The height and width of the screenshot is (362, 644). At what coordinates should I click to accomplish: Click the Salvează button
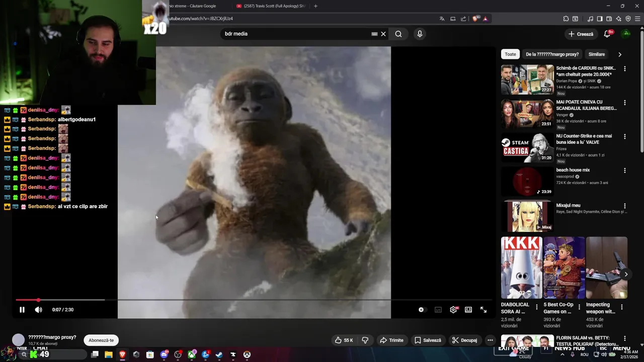coord(428,340)
